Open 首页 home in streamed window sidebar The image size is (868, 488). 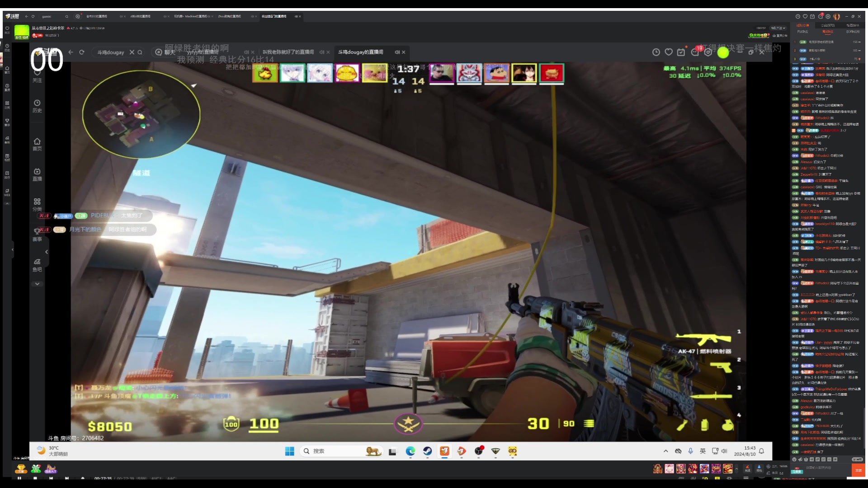pos(37,145)
